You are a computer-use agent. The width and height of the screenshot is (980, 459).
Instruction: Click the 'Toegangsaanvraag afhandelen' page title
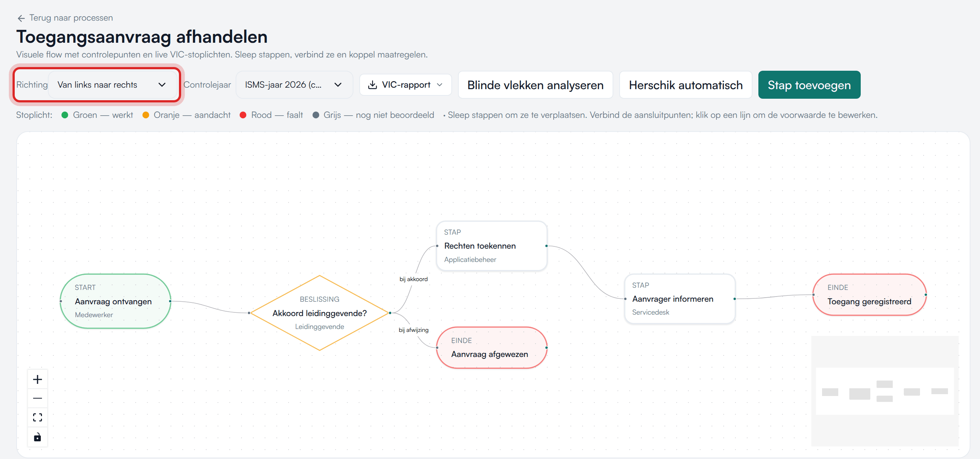[141, 37]
